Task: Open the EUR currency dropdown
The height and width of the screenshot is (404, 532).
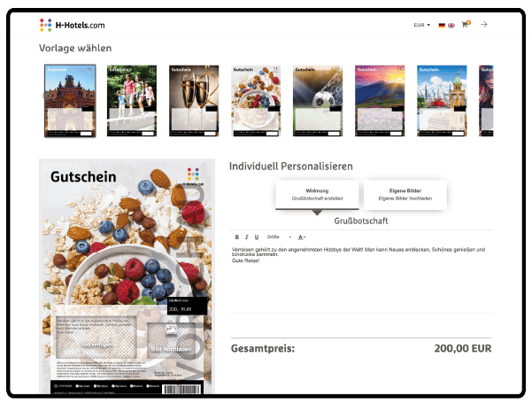Action: tap(421, 25)
